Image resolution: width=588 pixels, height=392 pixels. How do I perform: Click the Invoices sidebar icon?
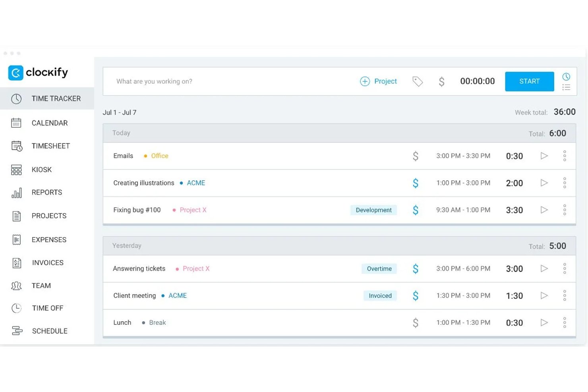[x=17, y=263]
